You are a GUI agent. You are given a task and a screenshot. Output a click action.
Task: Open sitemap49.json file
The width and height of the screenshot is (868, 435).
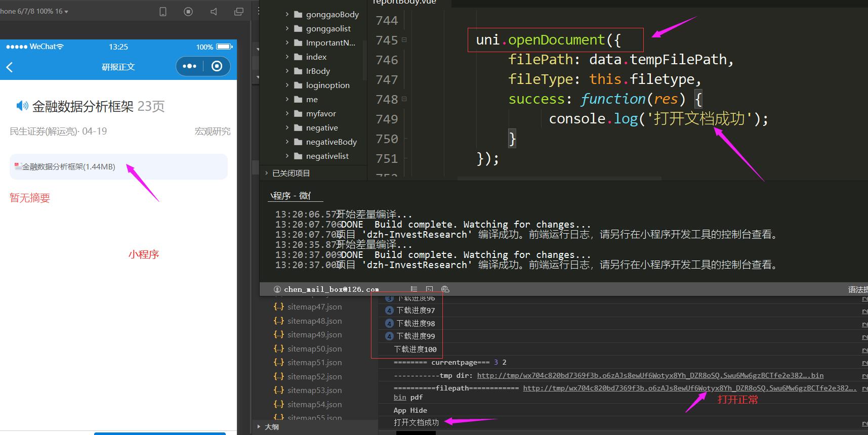[314, 334]
